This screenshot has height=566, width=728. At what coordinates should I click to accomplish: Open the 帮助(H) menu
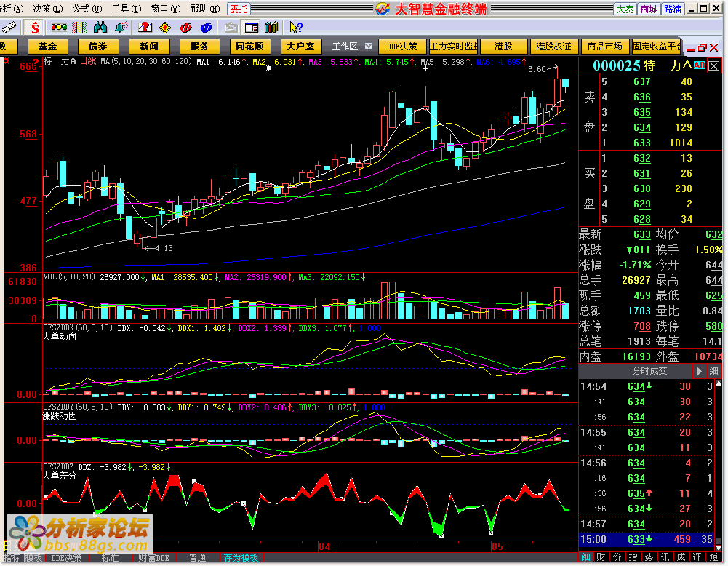pyautogui.click(x=206, y=8)
